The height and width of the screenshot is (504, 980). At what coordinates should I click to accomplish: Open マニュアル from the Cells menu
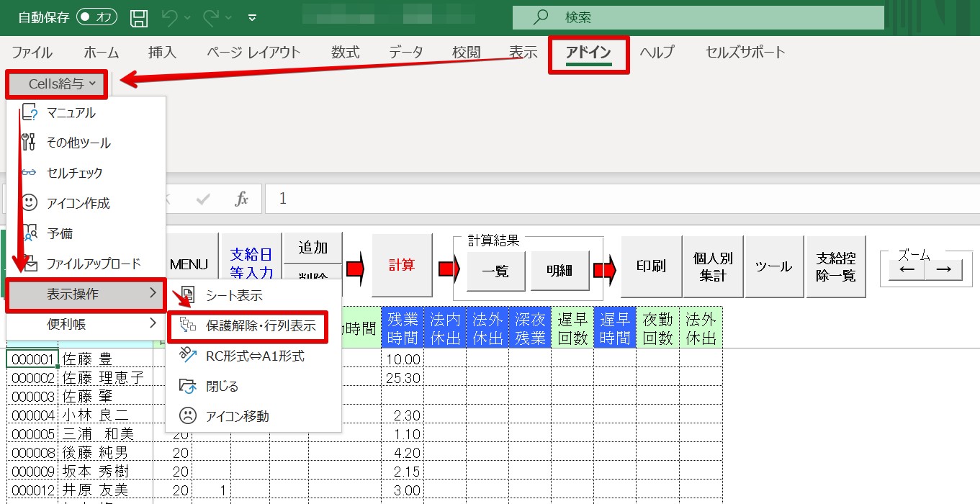(x=71, y=113)
